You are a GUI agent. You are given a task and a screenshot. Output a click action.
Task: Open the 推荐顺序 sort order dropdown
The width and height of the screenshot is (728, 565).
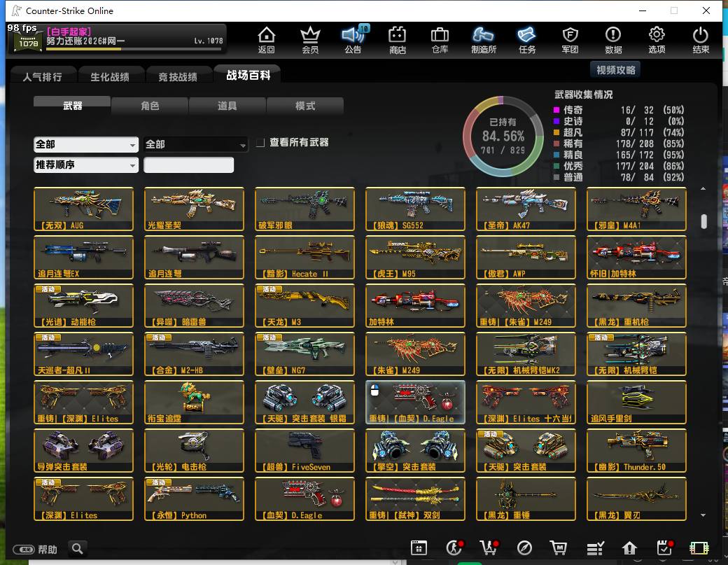pyautogui.click(x=86, y=165)
